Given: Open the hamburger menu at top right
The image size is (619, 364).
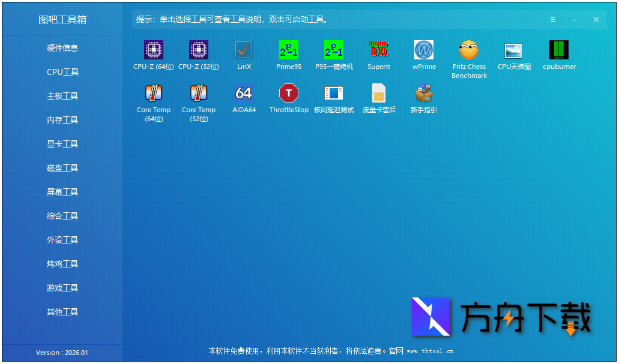Looking at the screenshot, I should [552, 19].
